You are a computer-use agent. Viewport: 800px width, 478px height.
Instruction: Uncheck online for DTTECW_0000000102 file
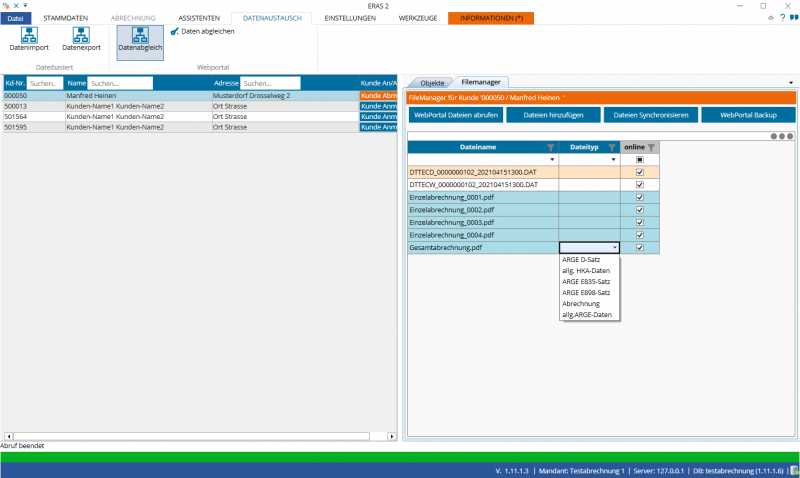click(640, 185)
